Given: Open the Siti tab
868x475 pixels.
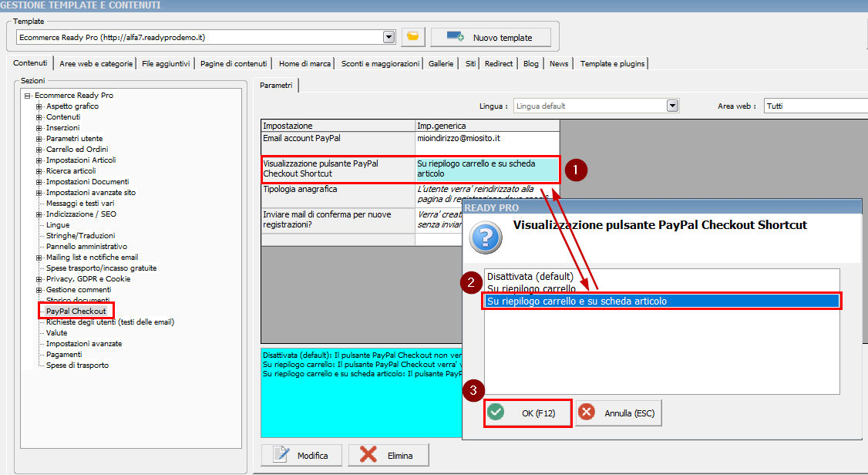Looking at the screenshot, I should pyautogui.click(x=470, y=64).
